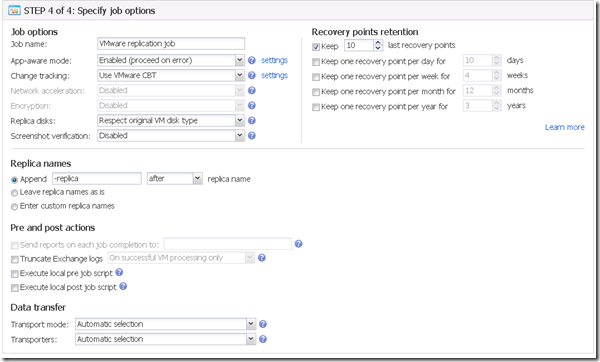Open help for Screenshot verification
Screen dimensions: 600x362
(x=251, y=135)
